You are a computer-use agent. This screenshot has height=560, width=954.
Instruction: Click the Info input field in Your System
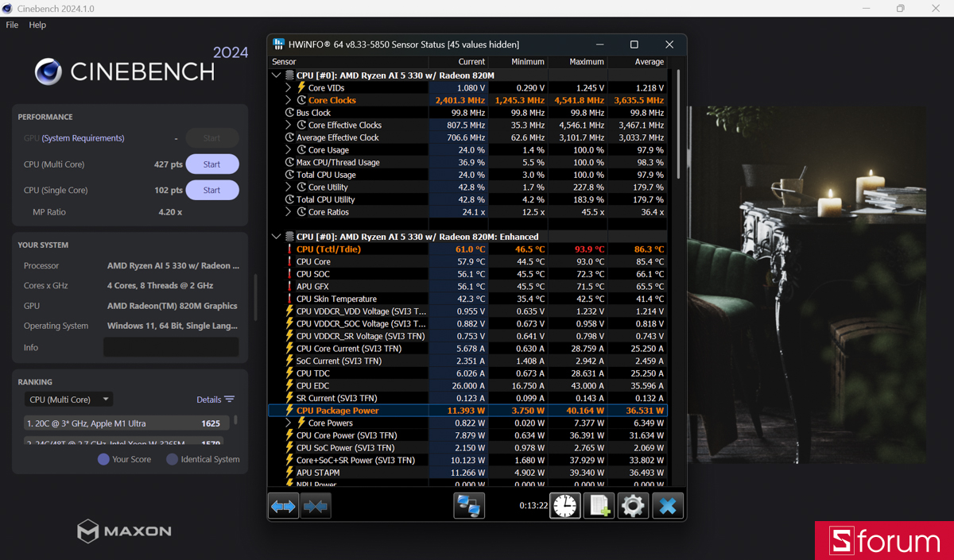[171, 347]
